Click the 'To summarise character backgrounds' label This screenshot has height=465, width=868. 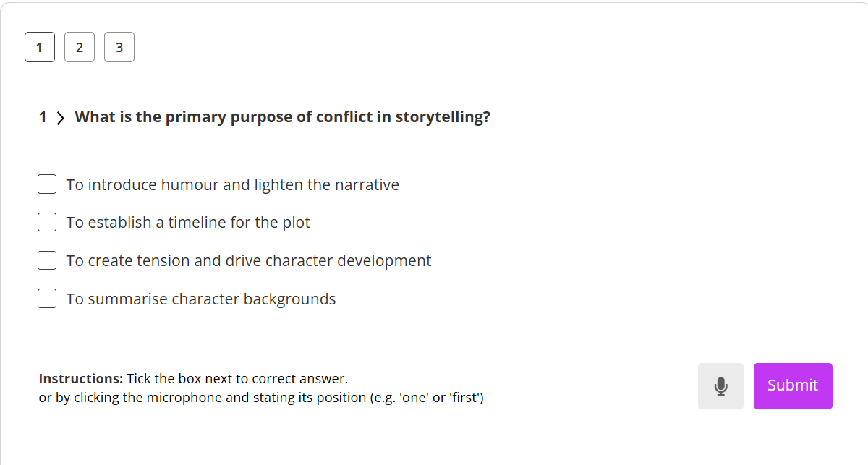[x=201, y=299]
